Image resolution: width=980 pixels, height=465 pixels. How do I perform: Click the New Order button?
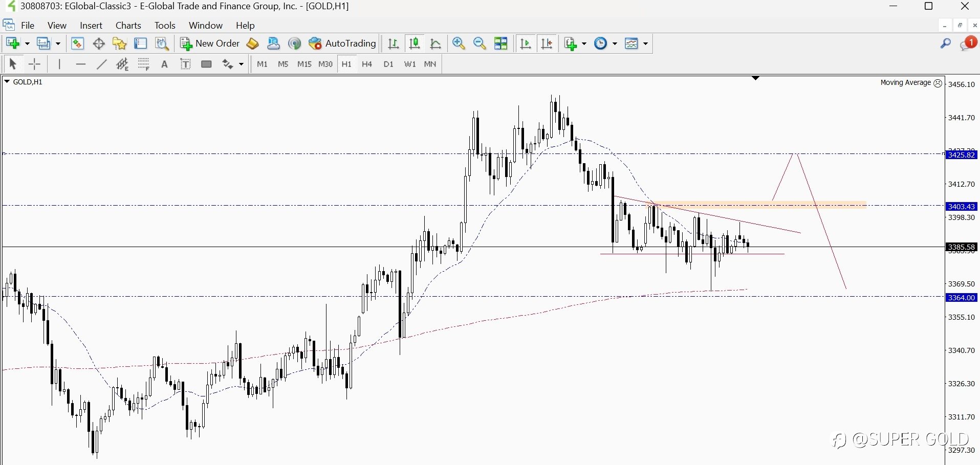coord(210,43)
